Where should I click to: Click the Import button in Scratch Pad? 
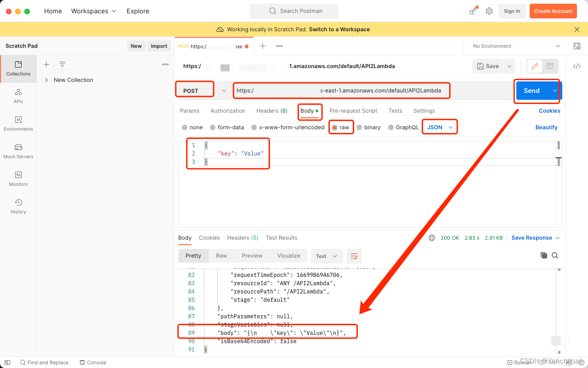click(159, 46)
